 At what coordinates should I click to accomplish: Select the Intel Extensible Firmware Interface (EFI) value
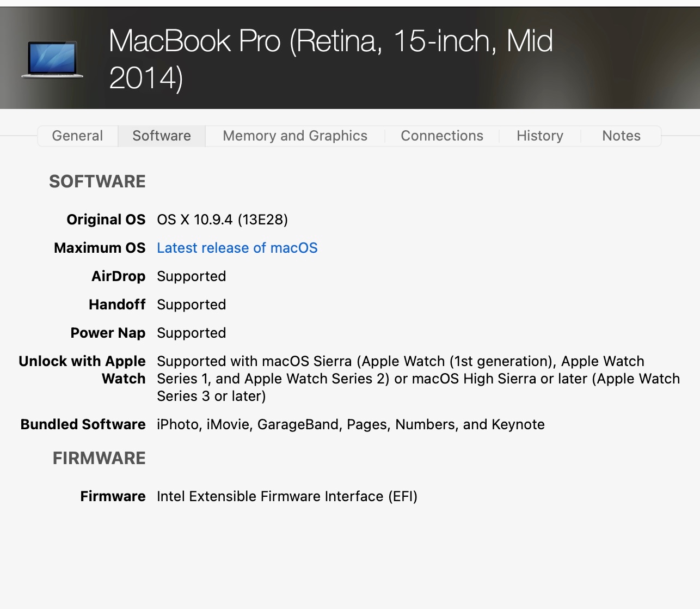[x=287, y=496]
